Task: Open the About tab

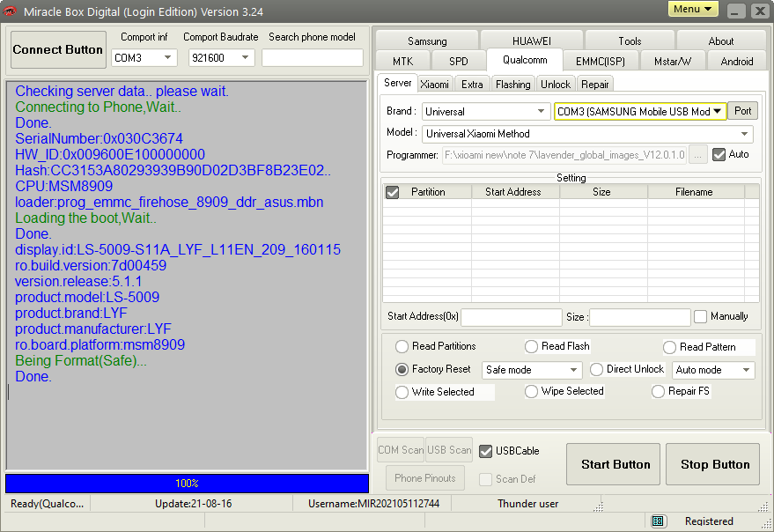Action: pos(720,41)
